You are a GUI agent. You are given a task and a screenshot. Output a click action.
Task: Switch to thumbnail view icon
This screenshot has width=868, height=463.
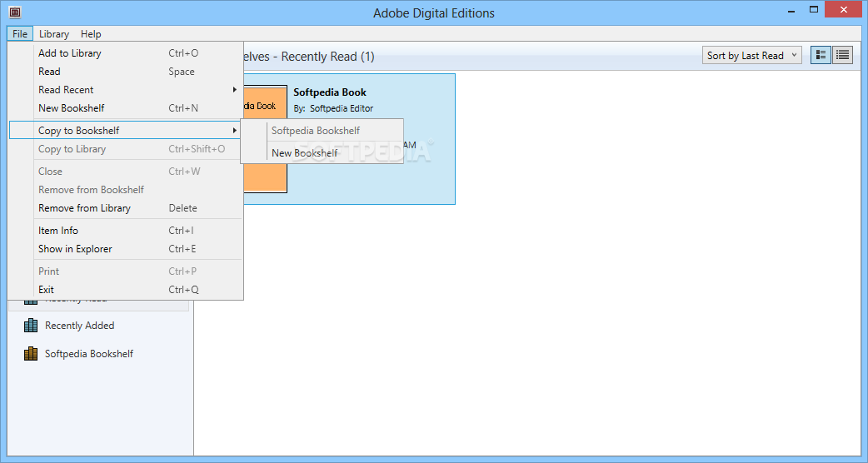[x=821, y=55]
